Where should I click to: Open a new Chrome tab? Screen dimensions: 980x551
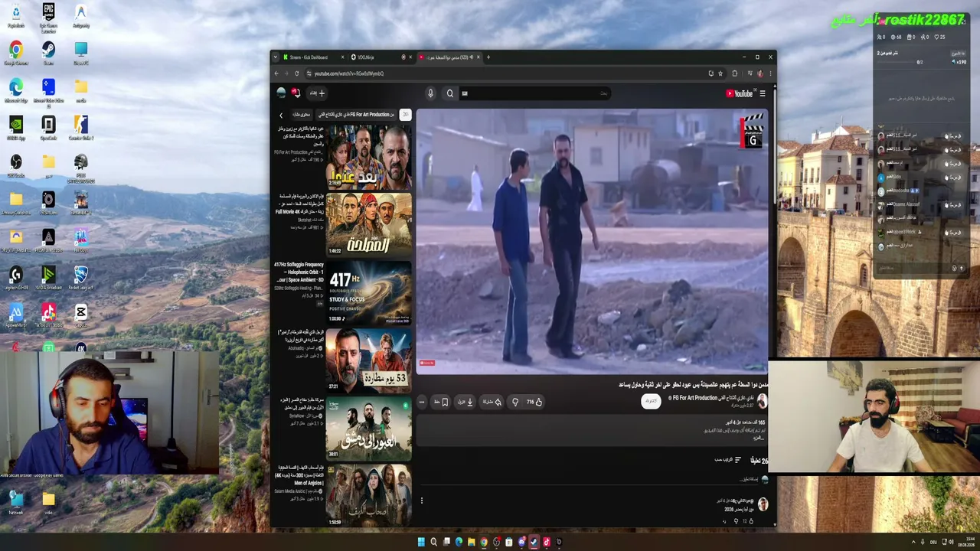[488, 57]
